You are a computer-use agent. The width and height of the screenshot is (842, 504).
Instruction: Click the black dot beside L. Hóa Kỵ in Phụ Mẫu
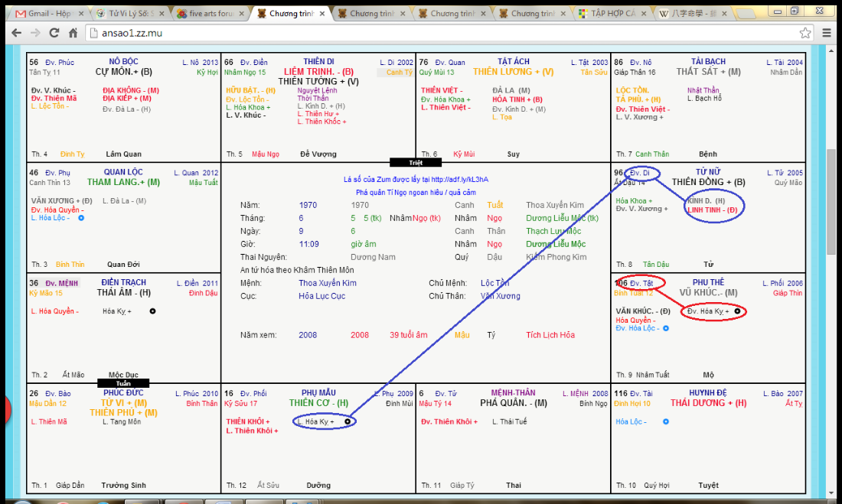348,421
